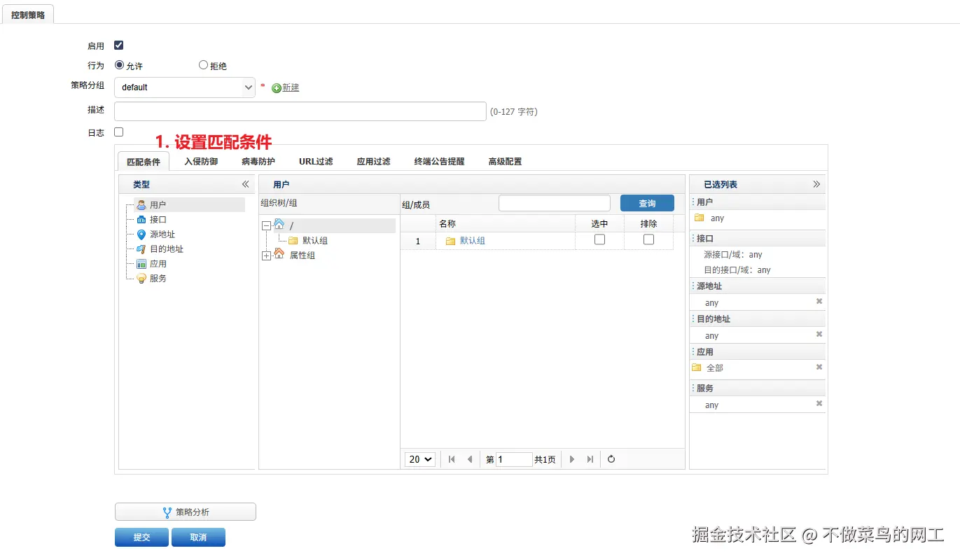Image resolution: width=960 pixels, height=560 pixels.
Task: Go to previous page in pager
Action: pyautogui.click(x=470, y=459)
